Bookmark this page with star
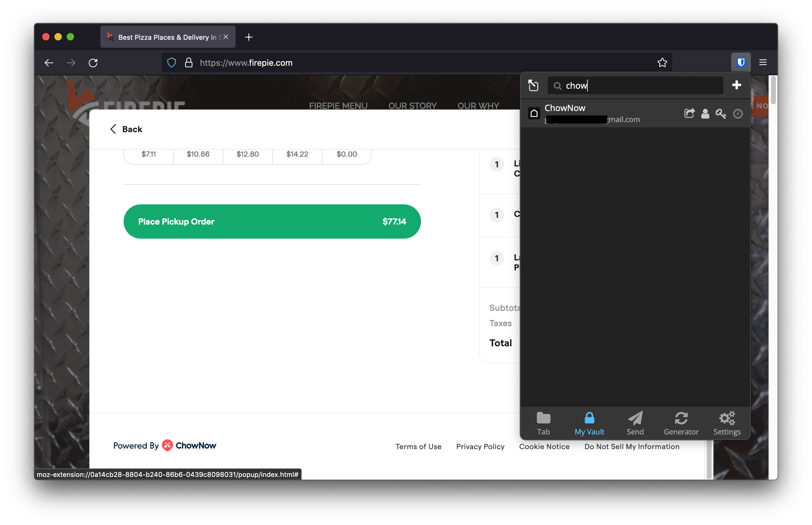812x525 pixels. pyautogui.click(x=662, y=63)
